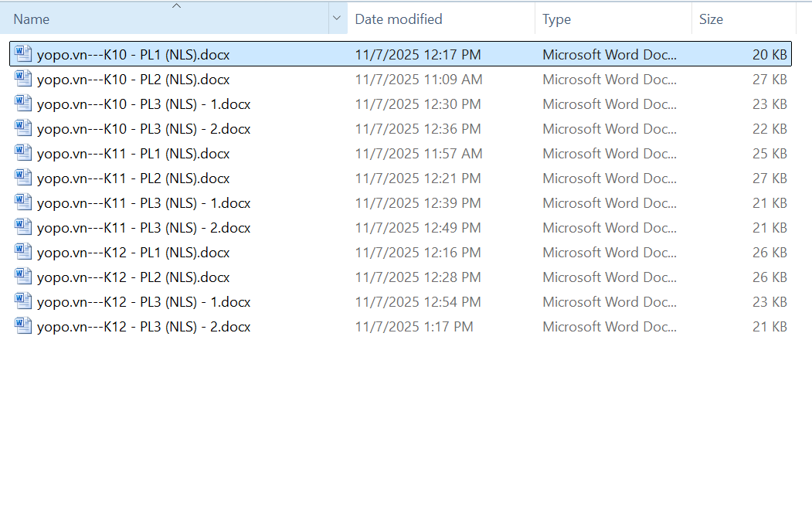Screen dimensions: 812x520
Task: Click Word icon for K10 - PL3 (NLS) - 1.docx
Action: (x=23, y=104)
